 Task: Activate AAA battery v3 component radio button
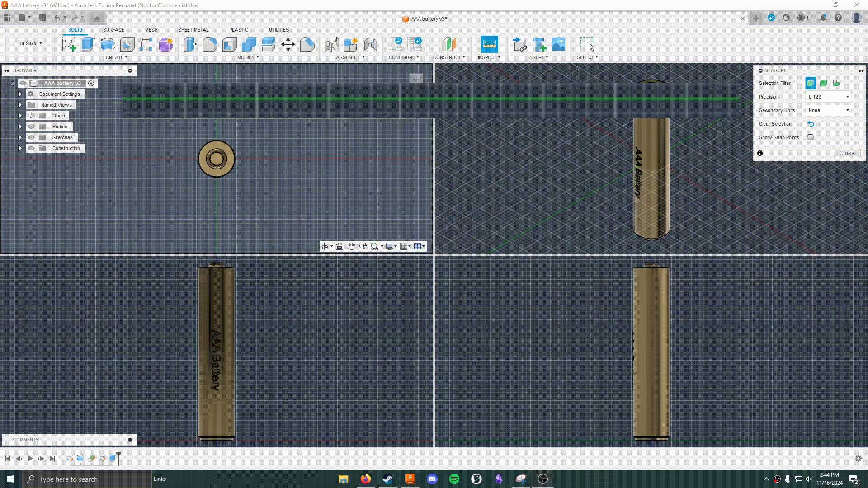[x=91, y=83]
